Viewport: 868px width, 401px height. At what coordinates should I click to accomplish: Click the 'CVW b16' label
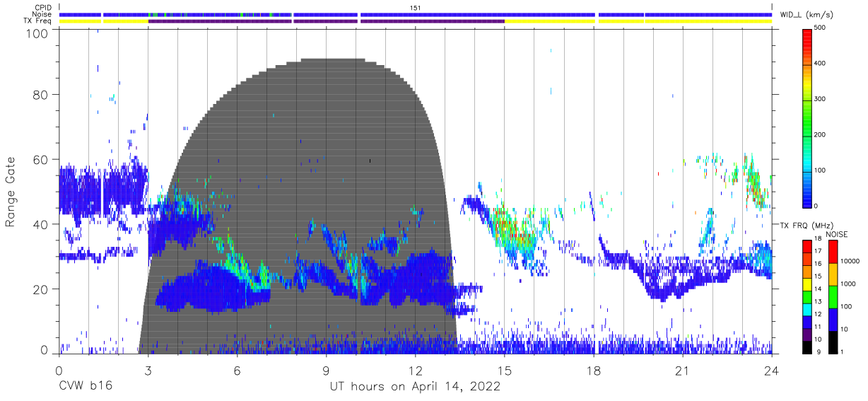[x=85, y=386]
